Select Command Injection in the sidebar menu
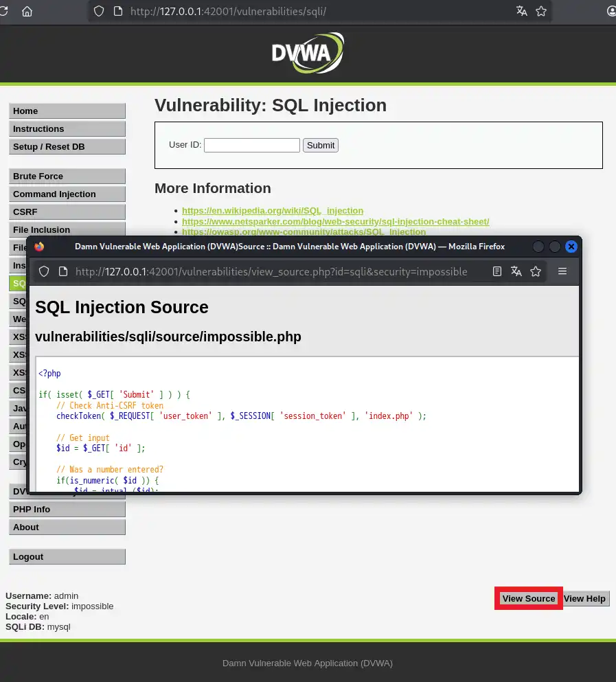 coord(67,194)
